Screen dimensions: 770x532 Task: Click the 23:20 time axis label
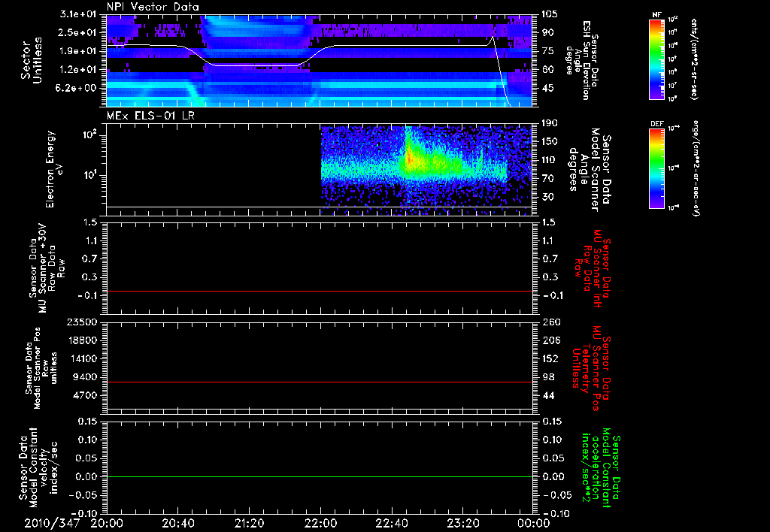coord(462,523)
